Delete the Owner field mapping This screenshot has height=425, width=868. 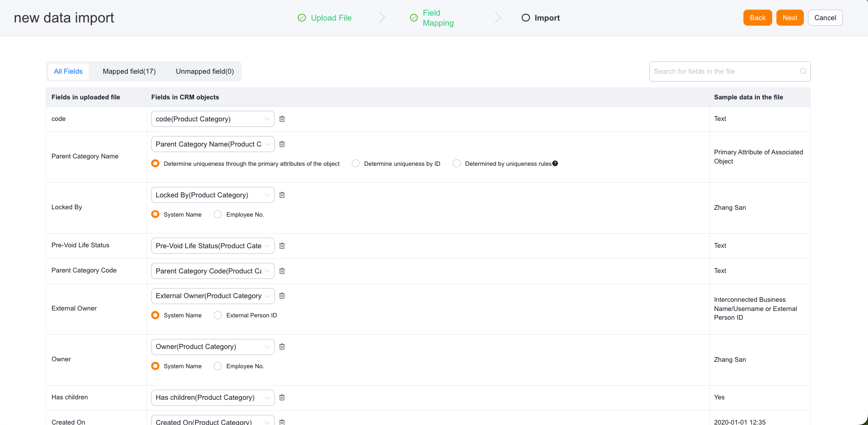(x=282, y=347)
